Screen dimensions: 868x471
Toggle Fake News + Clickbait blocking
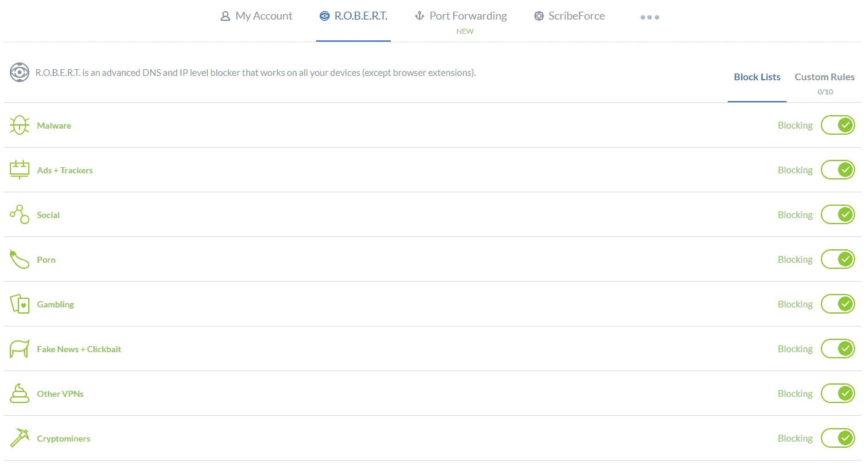838,349
